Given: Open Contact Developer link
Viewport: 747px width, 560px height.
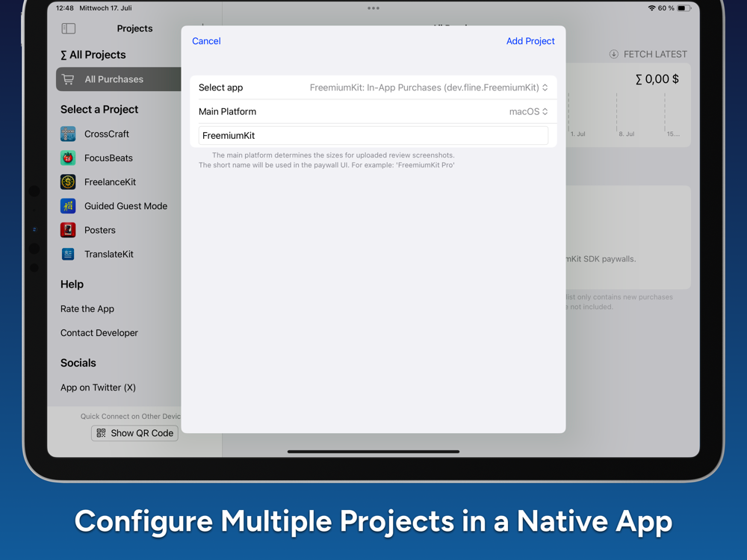Looking at the screenshot, I should 99,333.
